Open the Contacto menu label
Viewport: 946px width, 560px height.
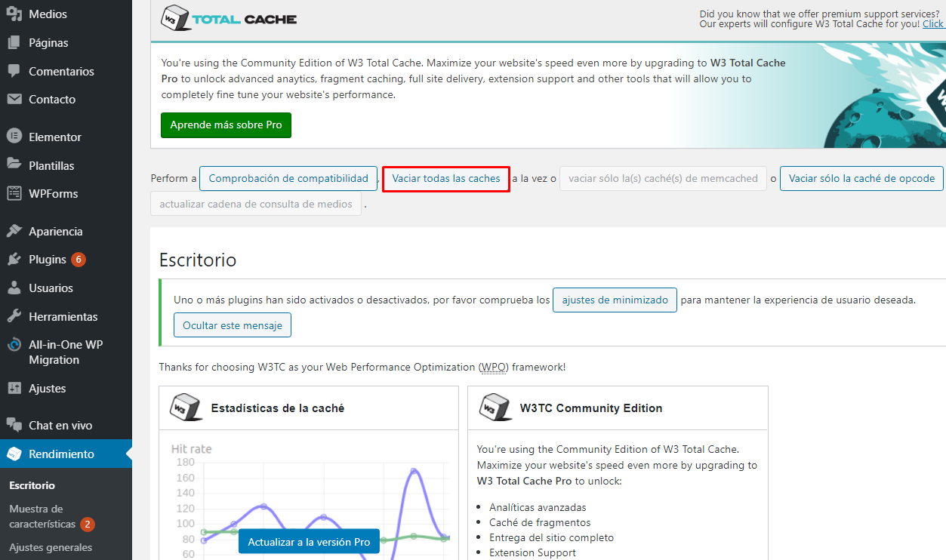pos(52,99)
